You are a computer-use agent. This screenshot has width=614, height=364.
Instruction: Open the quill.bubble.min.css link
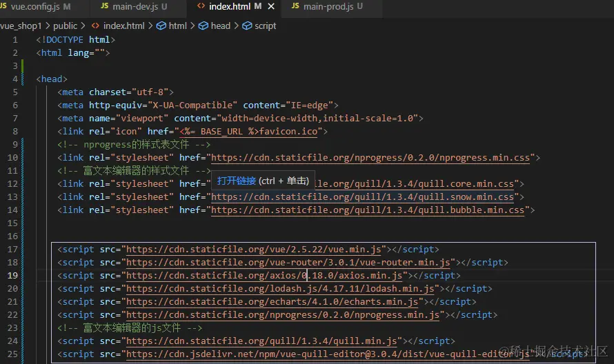[x=368, y=210]
